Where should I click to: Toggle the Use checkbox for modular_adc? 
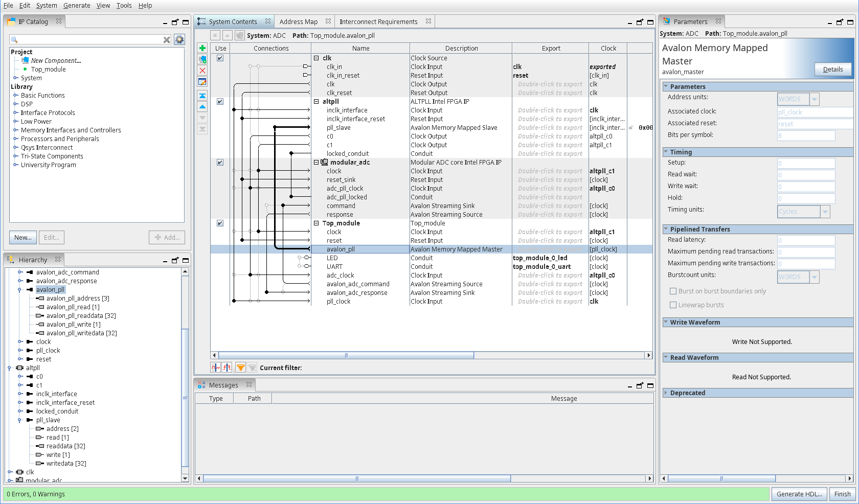pos(220,163)
